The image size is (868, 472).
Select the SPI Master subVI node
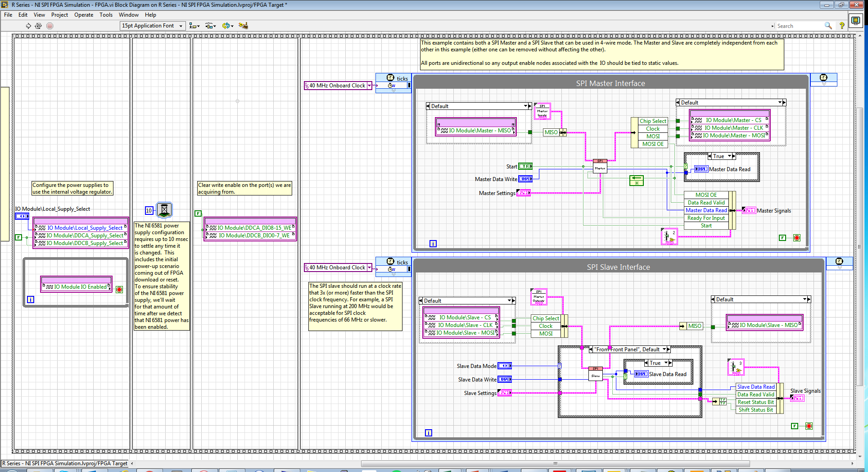pyautogui.click(x=600, y=166)
